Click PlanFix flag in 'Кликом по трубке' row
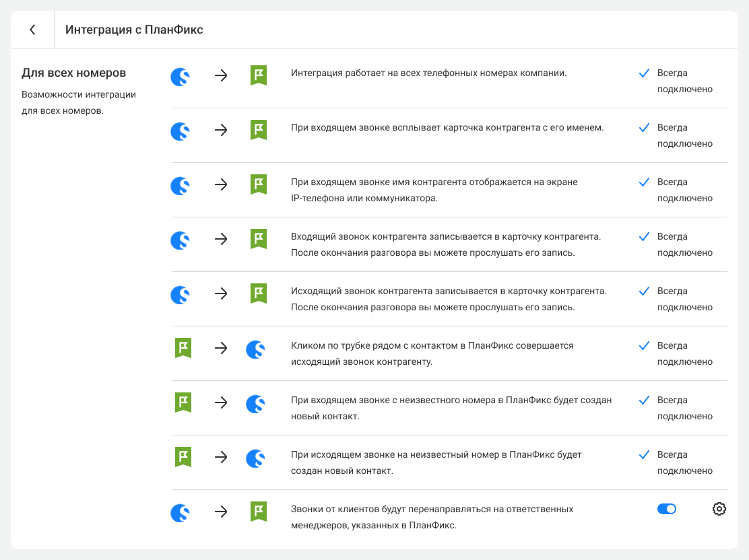749x560 pixels. [x=183, y=347]
